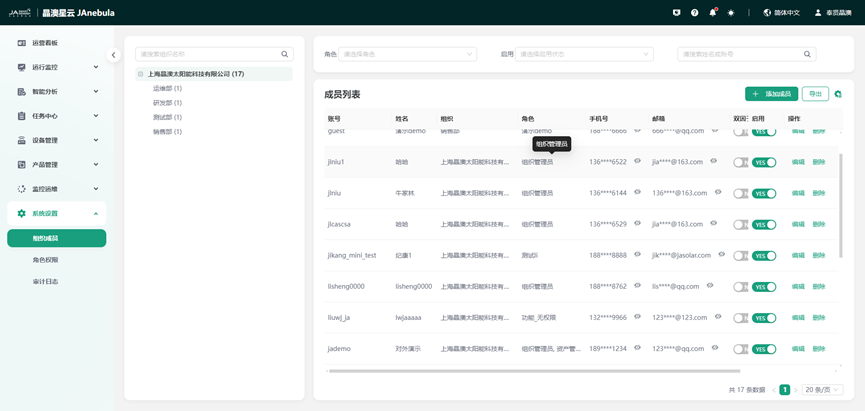865x411 pixels.
Task: Click the refresh icon beside 导出 button
Action: point(838,94)
